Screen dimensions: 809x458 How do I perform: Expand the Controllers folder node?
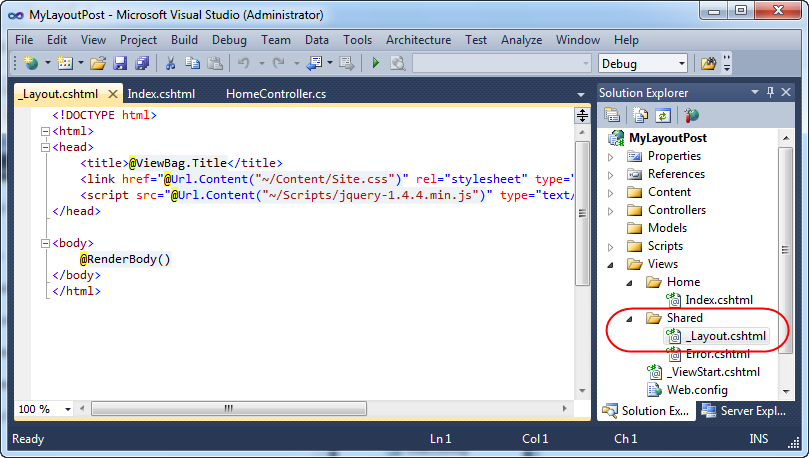611,211
